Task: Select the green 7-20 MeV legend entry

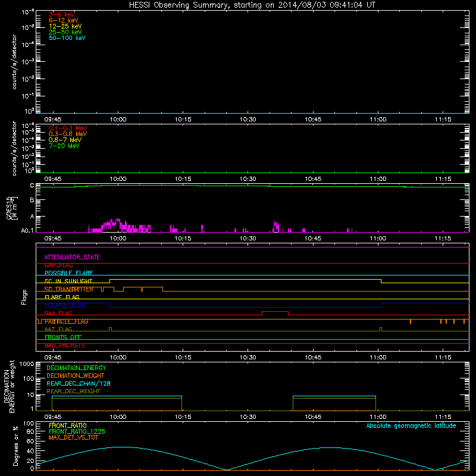Action: tap(64, 146)
